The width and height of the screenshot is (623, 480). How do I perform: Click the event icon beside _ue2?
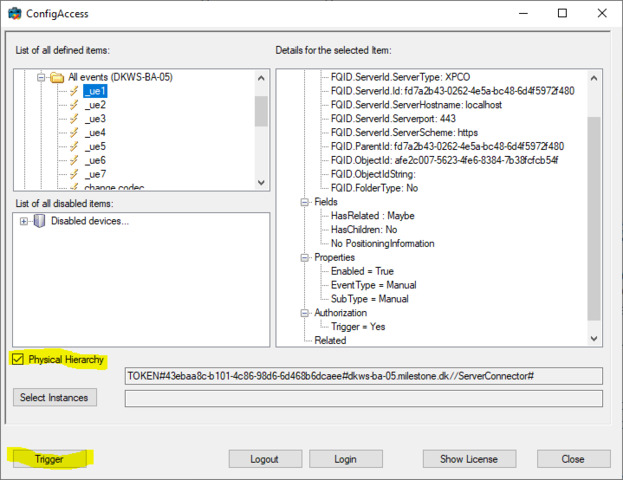73,105
